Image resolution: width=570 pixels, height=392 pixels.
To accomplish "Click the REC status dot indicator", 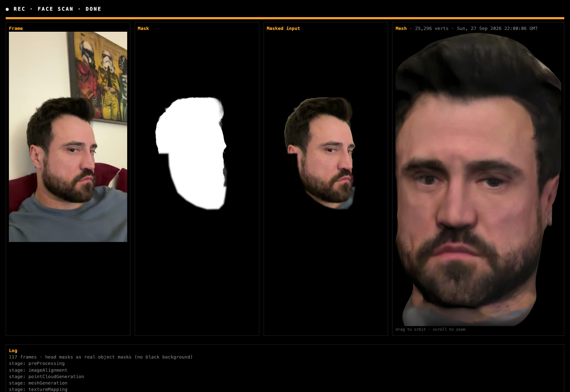I will pos(7,9).
